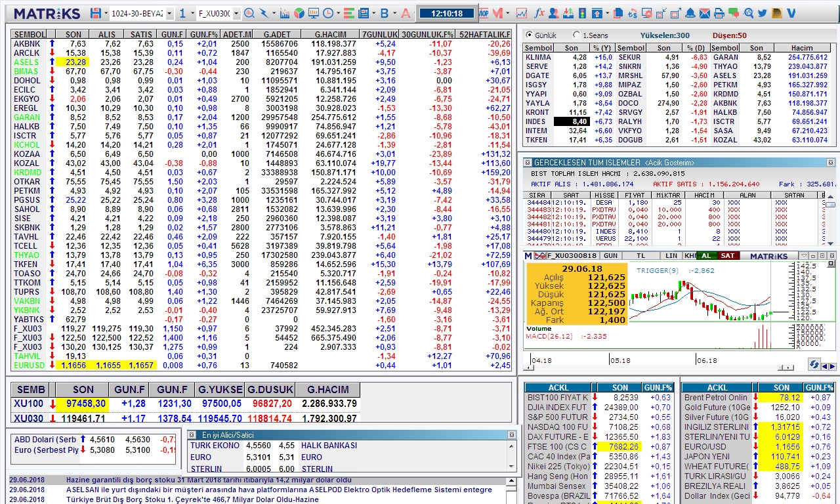Viewport: 840px width, 504px height.
Task: Select the 1.Seans radio button
Action: [x=577, y=35]
